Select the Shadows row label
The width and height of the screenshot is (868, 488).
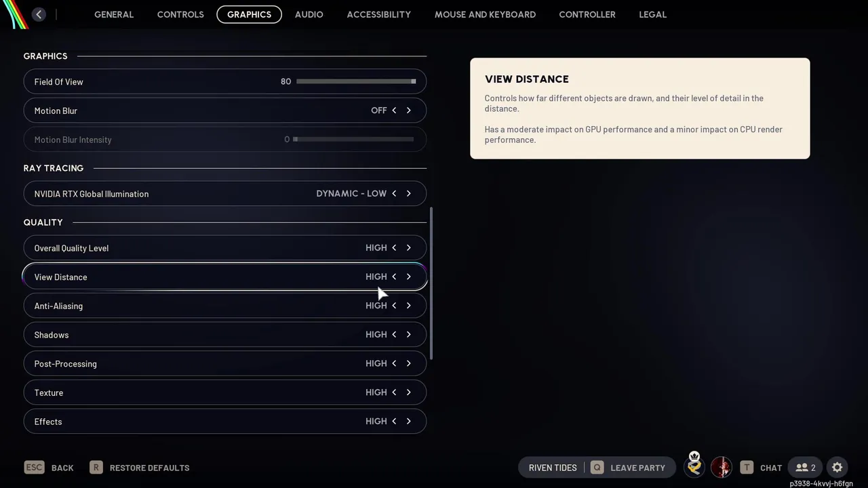point(52,335)
